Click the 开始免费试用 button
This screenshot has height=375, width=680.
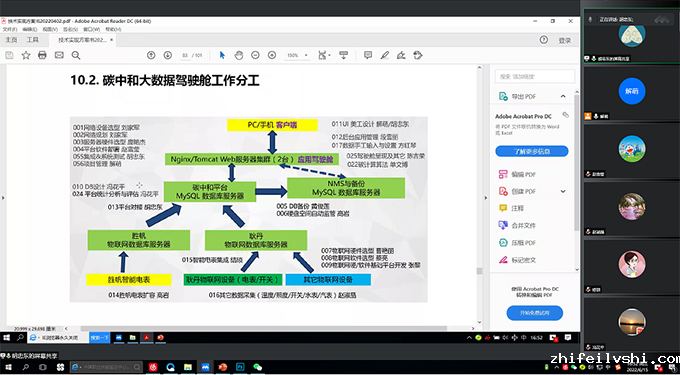pyautogui.click(x=534, y=313)
